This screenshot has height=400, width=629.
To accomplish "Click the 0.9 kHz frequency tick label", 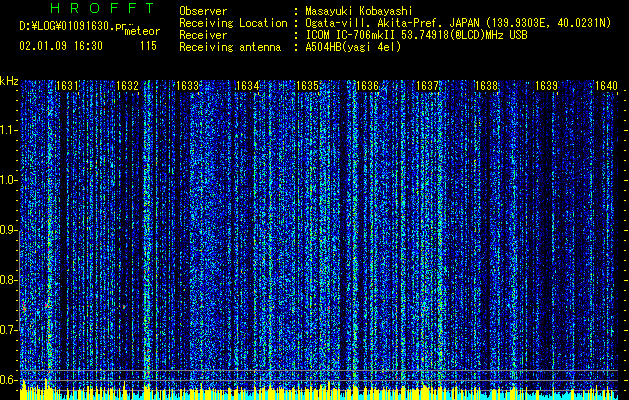I will click(9, 230).
